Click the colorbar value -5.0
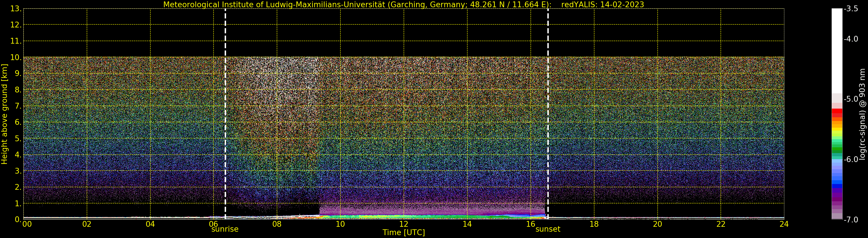 tap(851, 99)
